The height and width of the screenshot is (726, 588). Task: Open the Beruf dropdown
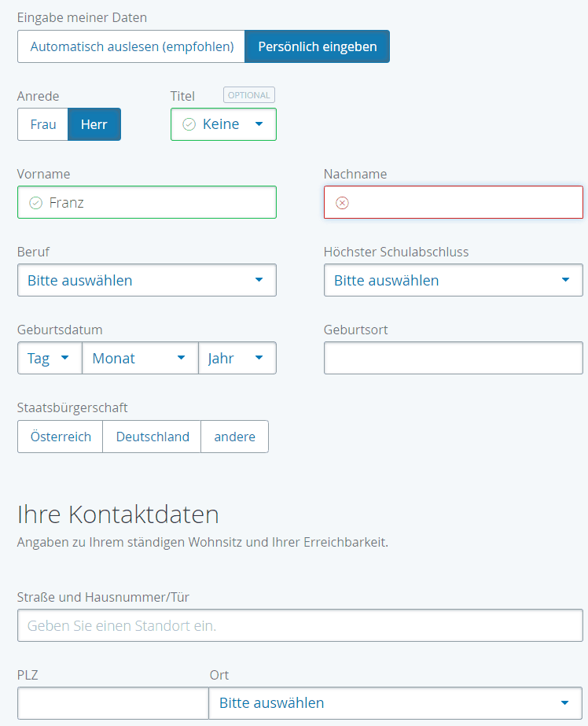147,280
